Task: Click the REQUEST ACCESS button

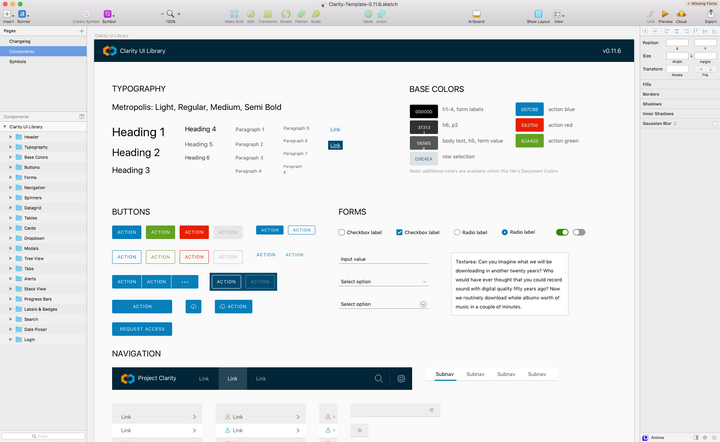Action: 142,329
